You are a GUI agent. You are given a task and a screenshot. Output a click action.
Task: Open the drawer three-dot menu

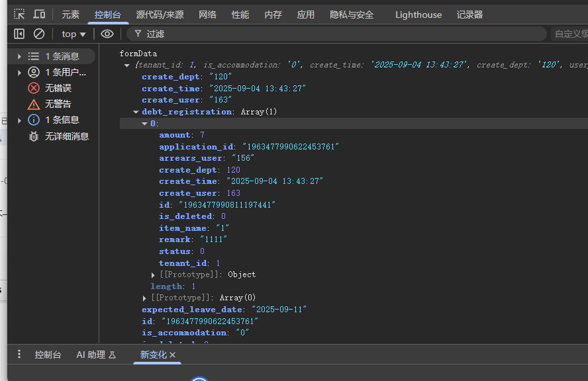pos(19,354)
